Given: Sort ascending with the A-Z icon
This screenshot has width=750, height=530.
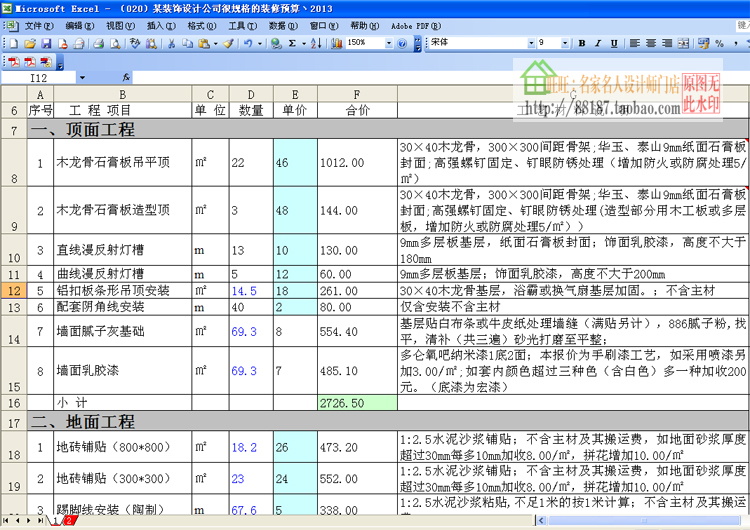Looking at the screenshot, I should (316, 44).
